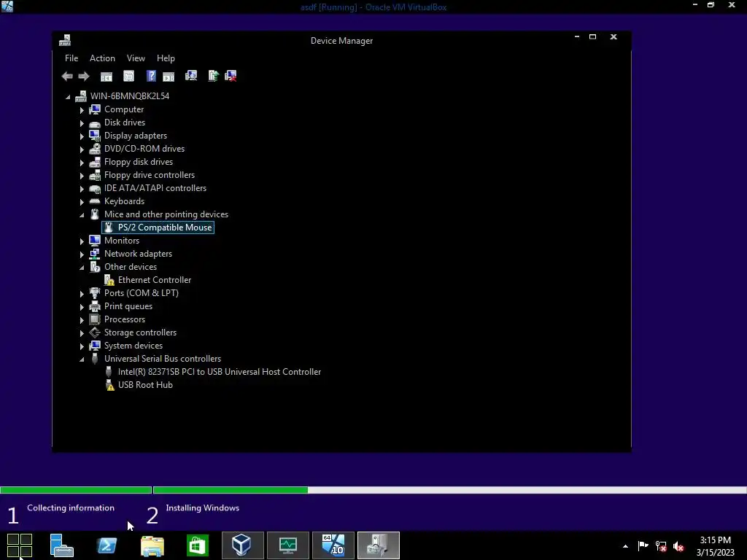Click the Ethernet Controller warning icon
Image resolution: width=747 pixels, height=560 pixels.
pyautogui.click(x=109, y=280)
